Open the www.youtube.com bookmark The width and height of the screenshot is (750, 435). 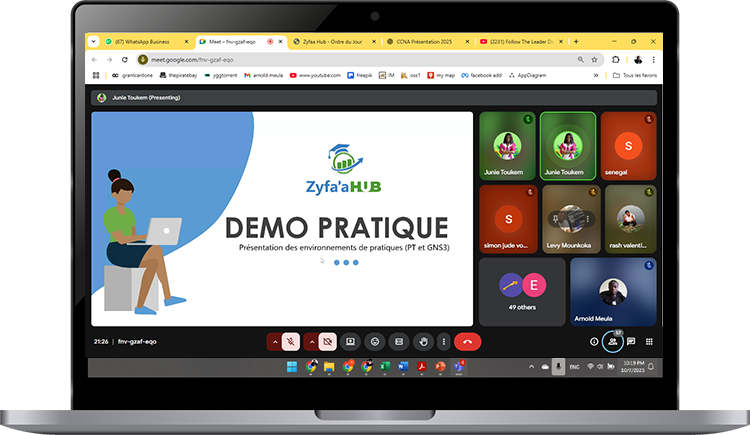coord(317,75)
